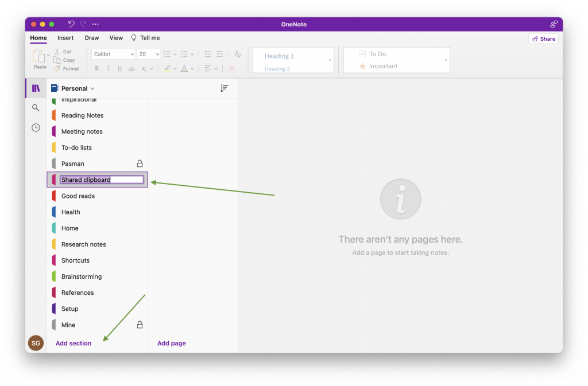
Task: Apply the Heading 2 style
Action: 277,69
